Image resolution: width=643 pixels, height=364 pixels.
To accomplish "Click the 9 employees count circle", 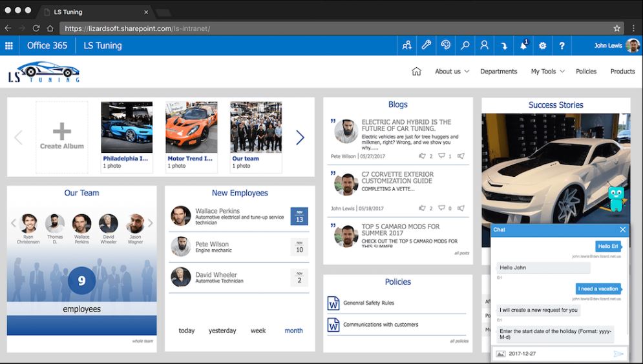I will point(81,281).
